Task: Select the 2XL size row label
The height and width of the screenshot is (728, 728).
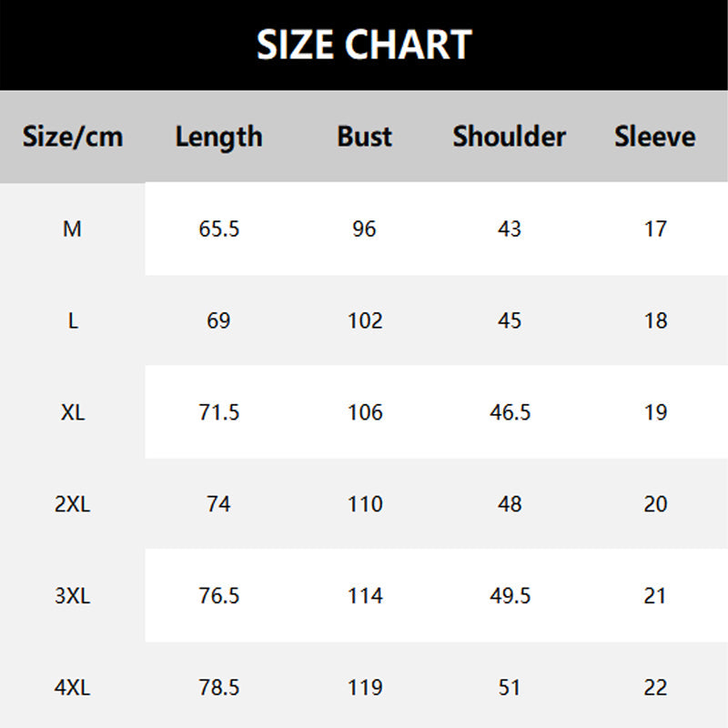Action: [73, 504]
